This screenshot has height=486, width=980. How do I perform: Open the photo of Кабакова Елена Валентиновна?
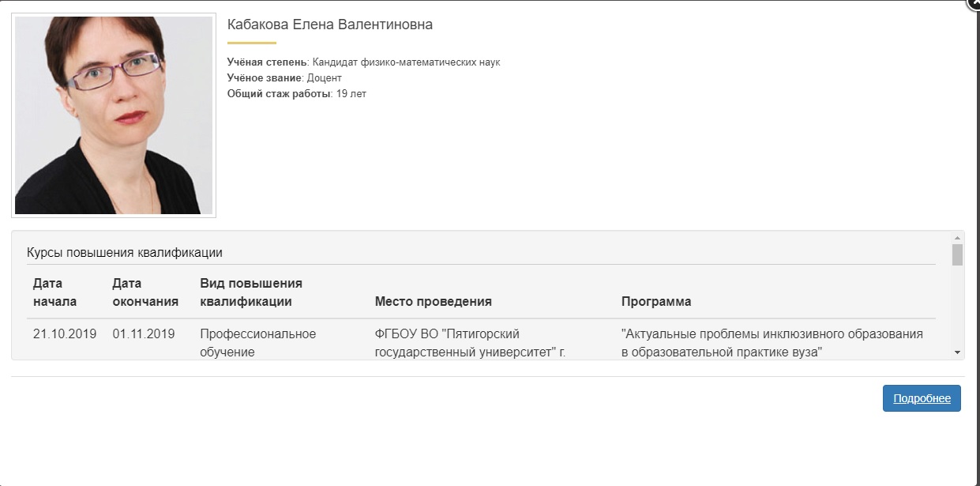[114, 113]
